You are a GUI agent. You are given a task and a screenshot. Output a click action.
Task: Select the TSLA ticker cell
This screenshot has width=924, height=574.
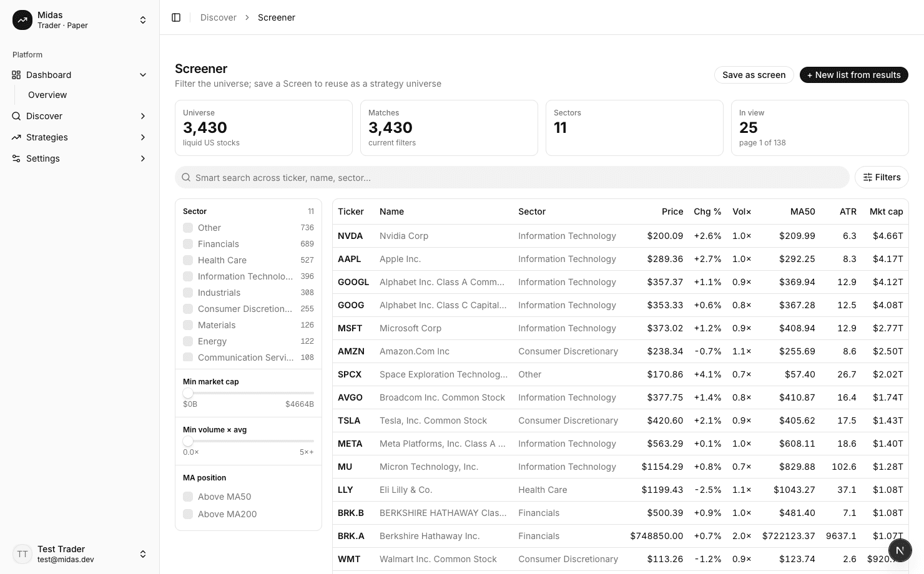[x=349, y=421]
